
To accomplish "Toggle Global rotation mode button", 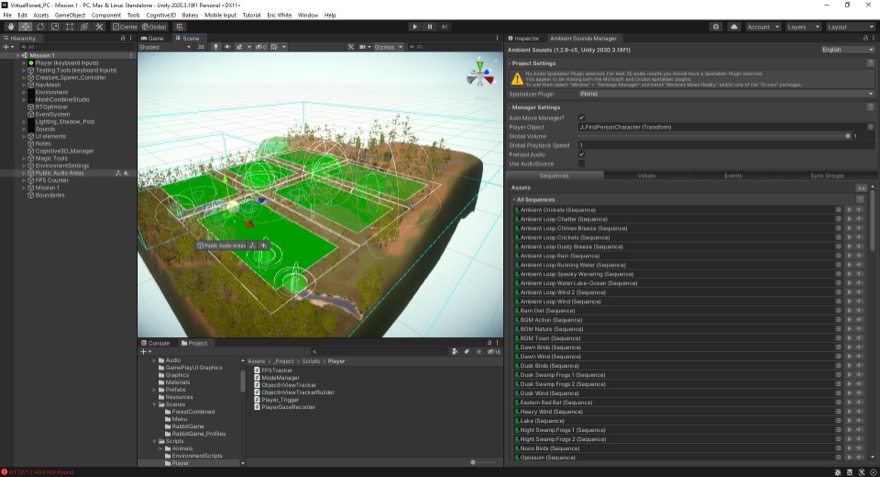I will click(x=154, y=26).
